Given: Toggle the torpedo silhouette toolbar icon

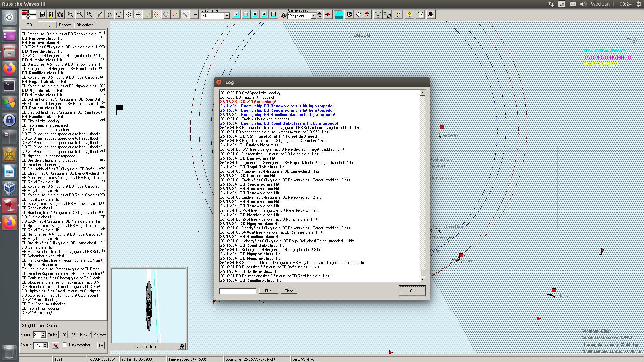Looking at the screenshot, I should pyautogui.click(x=138, y=14).
